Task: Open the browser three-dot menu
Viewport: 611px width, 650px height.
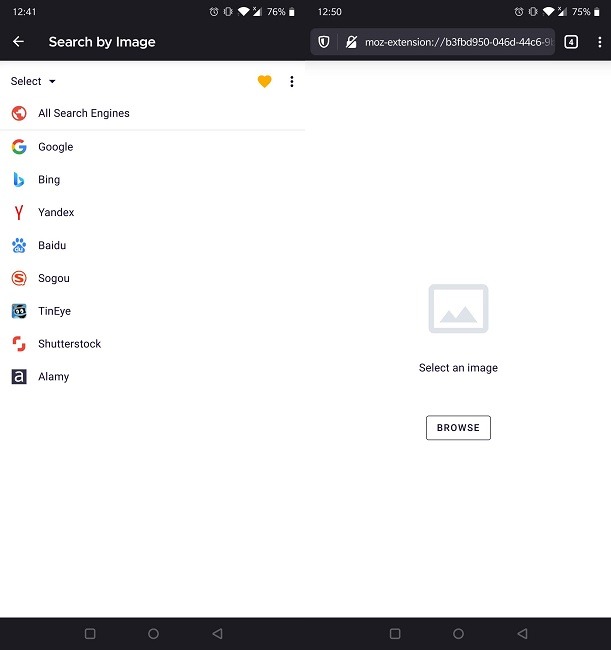Action: (599, 42)
